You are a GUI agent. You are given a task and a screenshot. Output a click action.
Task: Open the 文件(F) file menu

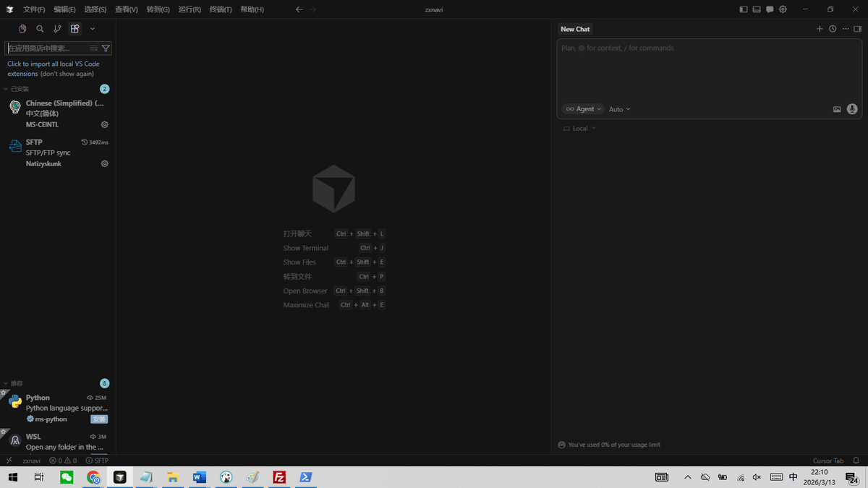34,9
